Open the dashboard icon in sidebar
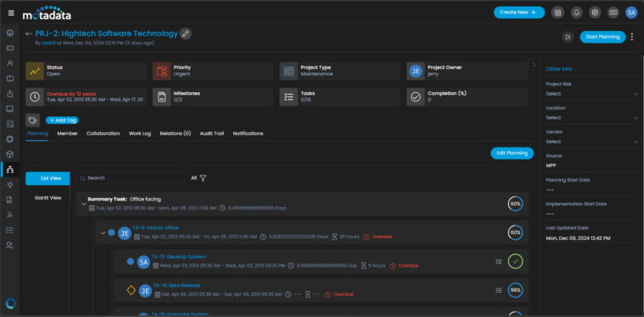The height and width of the screenshot is (317, 644). click(x=10, y=34)
